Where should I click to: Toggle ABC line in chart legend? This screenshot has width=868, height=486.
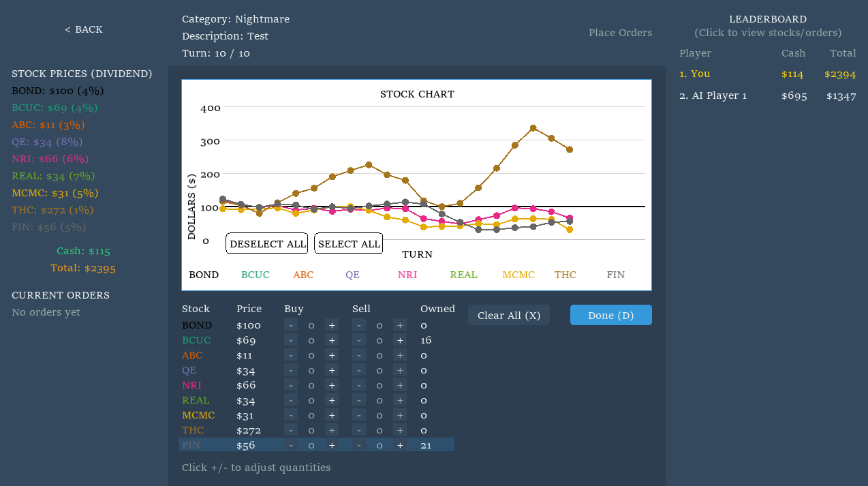[x=303, y=275]
